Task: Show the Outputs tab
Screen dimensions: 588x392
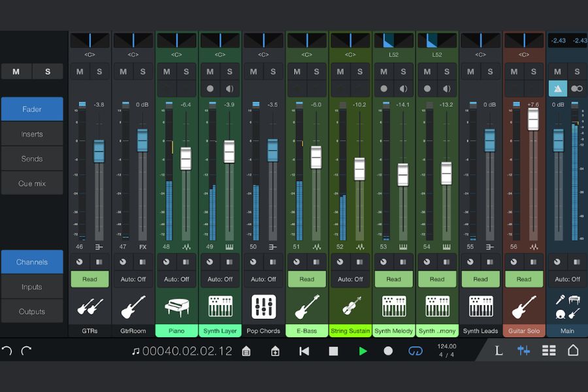Action: tap(32, 312)
